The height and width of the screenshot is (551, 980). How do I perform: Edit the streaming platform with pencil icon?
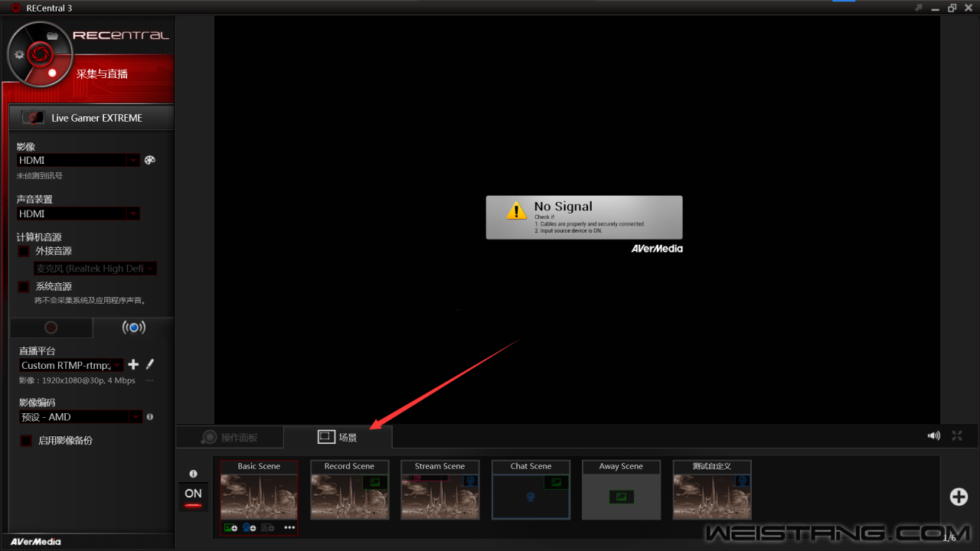(x=150, y=365)
